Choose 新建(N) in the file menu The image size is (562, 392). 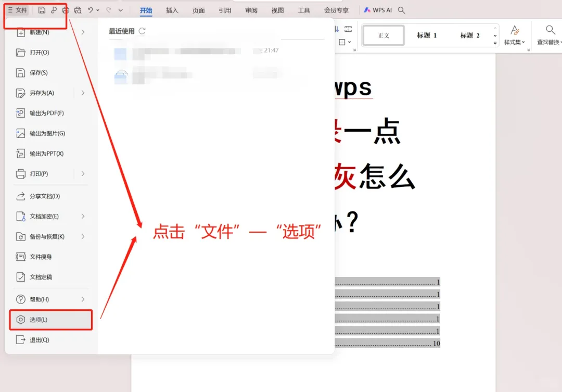40,32
